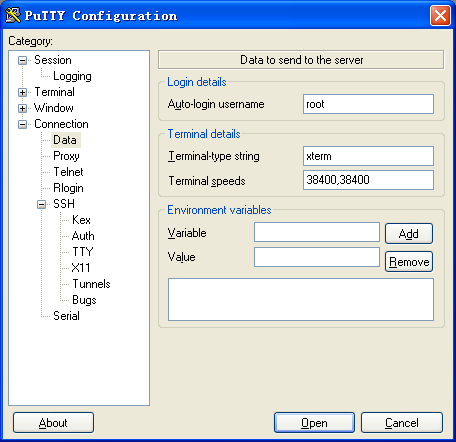Open the Serial settings category

coord(66,316)
